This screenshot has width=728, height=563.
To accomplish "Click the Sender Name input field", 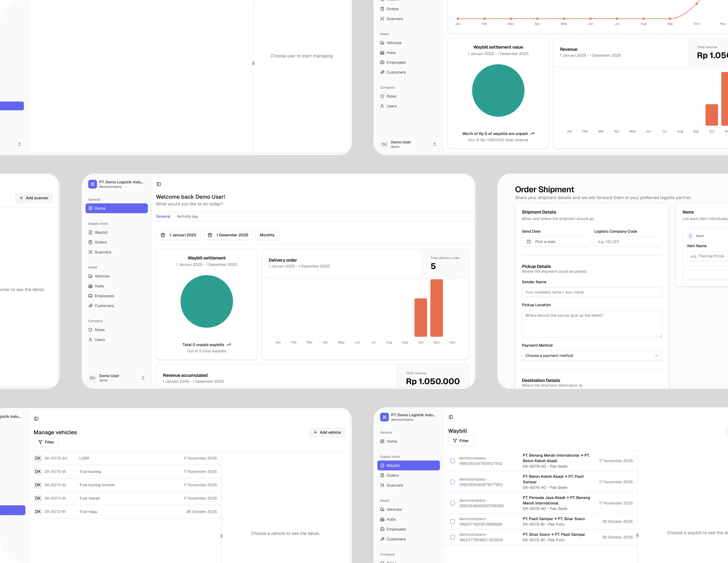I will click(592, 292).
